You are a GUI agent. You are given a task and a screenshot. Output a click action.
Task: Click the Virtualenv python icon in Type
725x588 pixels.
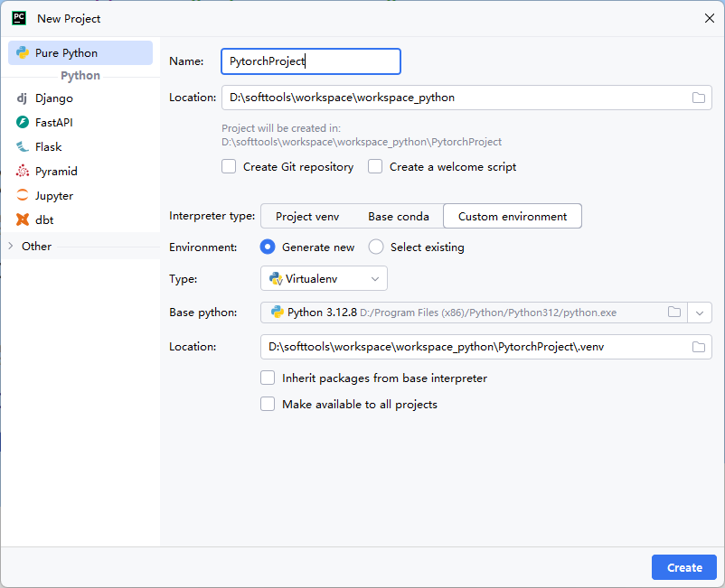coord(276,278)
